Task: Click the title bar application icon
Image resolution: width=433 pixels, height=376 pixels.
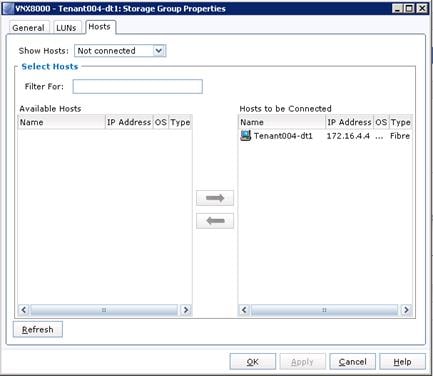Action: coord(8,8)
